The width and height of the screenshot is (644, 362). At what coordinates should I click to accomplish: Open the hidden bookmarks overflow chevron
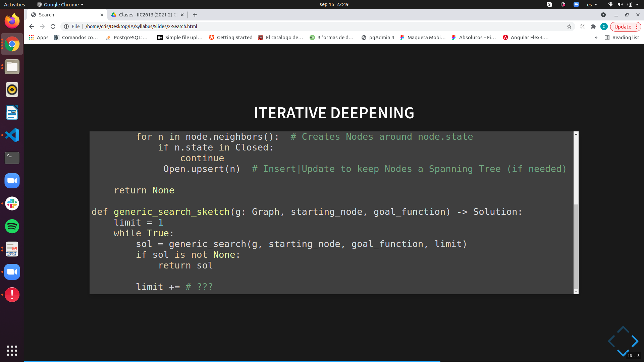pyautogui.click(x=596, y=38)
